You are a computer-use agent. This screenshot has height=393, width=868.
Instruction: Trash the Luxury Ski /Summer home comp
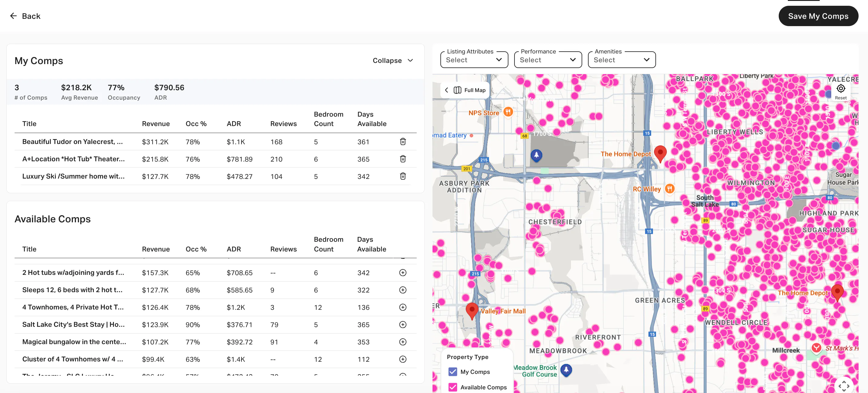click(403, 176)
